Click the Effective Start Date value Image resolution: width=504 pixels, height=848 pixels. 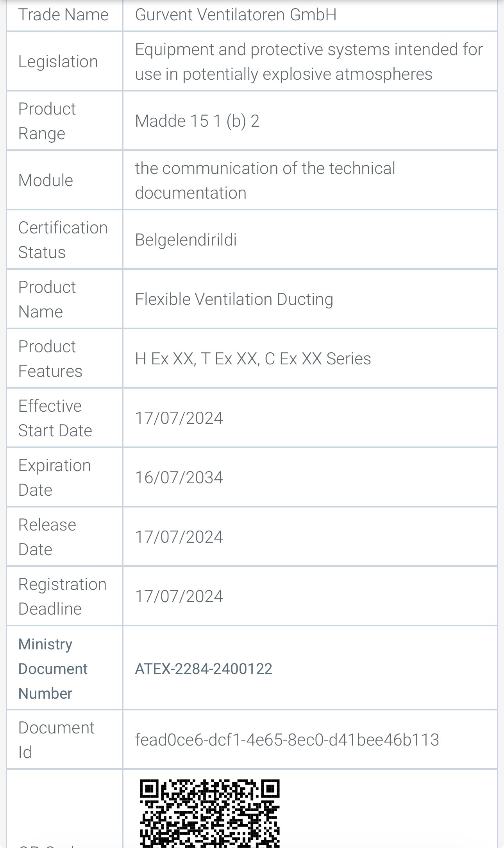pos(179,418)
